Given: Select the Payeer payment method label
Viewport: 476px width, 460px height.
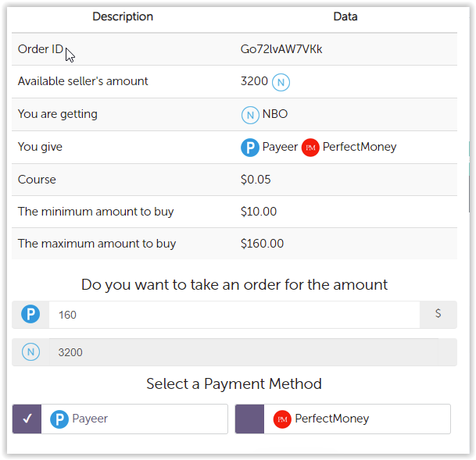Looking at the screenshot, I should [x=90, y=419].
